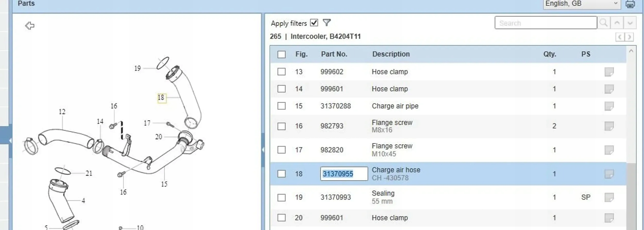
Task: Select callout 21 in the diagram
Action: tap(89, 173)
